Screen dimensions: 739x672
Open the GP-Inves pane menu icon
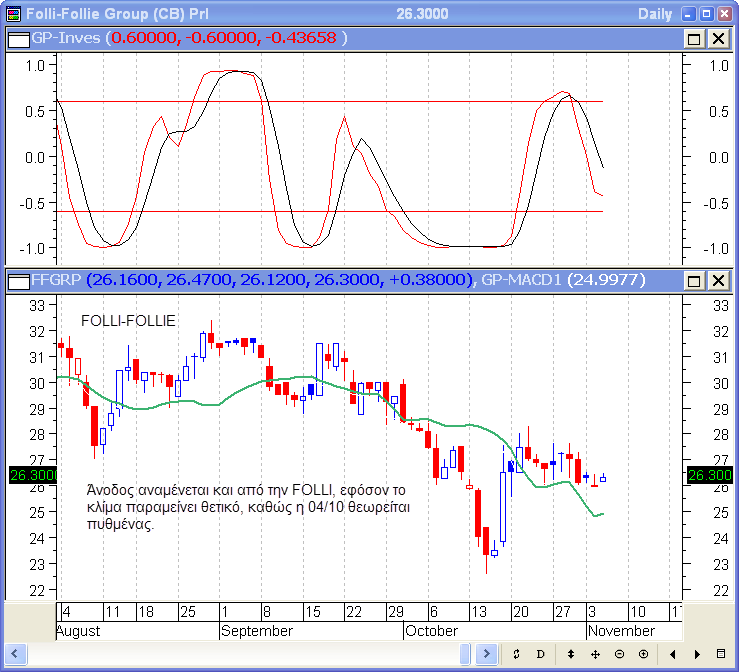coord(16,38)
